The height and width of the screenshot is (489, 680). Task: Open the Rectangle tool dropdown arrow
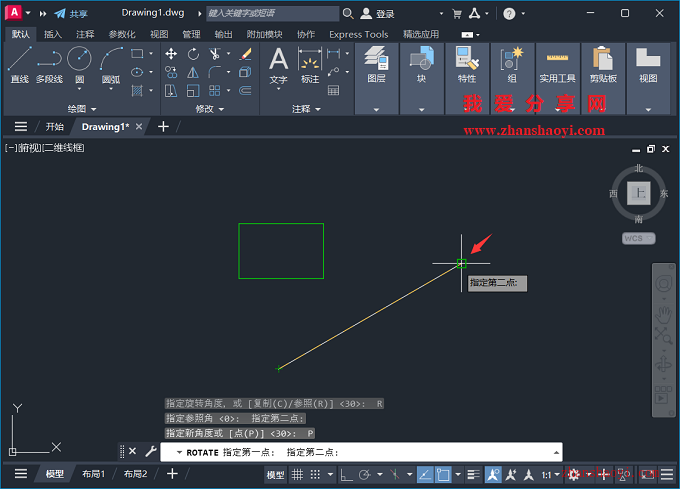coord(151,54)
